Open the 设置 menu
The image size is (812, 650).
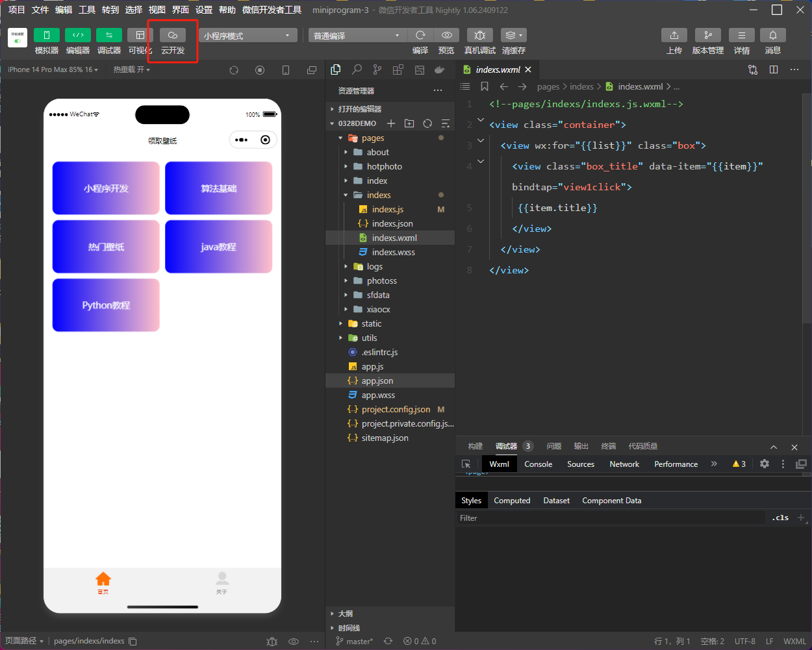[204, 10]
